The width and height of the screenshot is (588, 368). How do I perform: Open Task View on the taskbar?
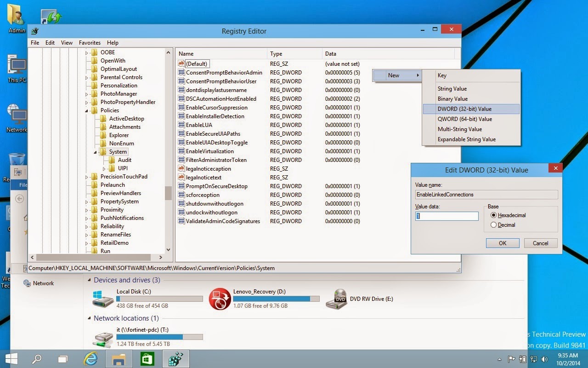coord(63,359)
